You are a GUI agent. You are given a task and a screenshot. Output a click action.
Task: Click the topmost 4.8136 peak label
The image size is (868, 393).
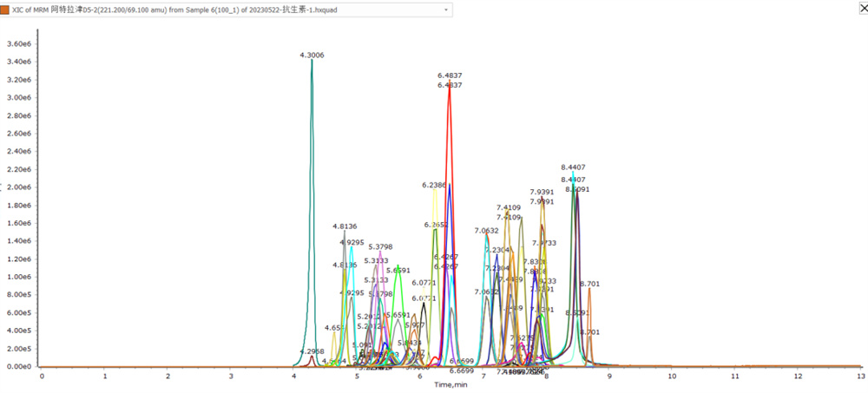(345, 226)
